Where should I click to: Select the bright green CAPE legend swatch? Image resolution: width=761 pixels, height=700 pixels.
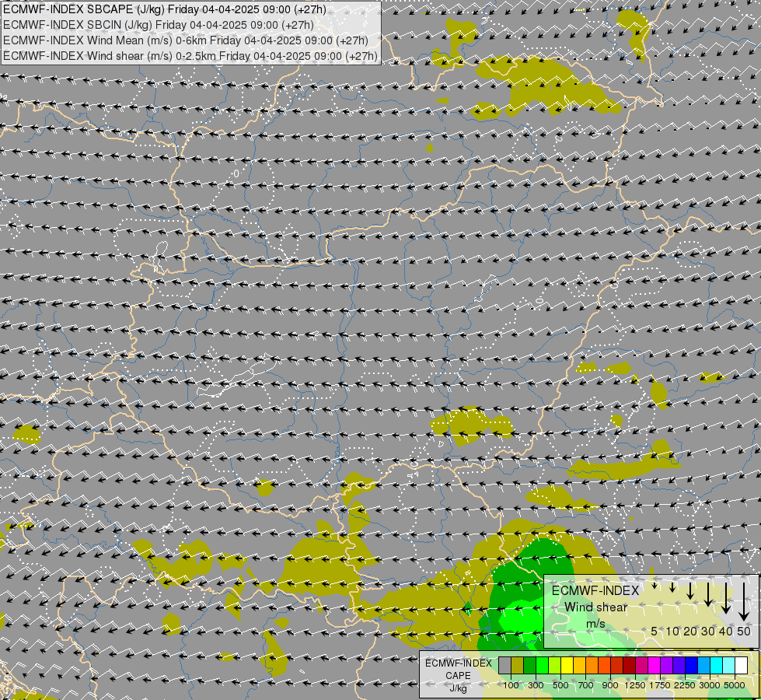[x=542, y=666]
